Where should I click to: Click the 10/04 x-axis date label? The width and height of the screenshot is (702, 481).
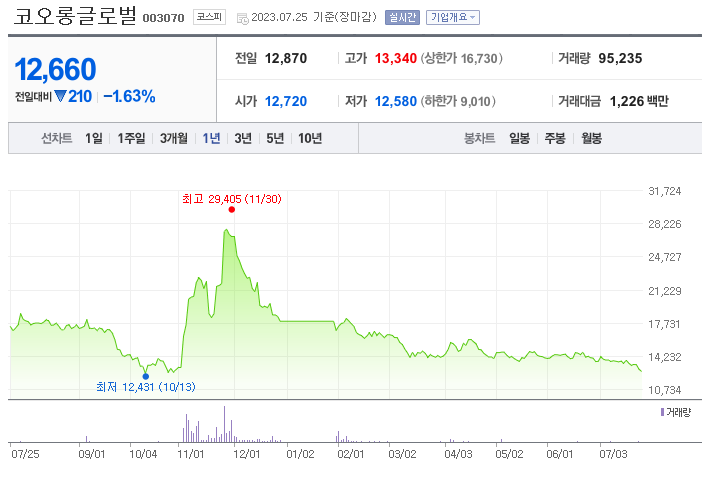(x=143, y=454)
